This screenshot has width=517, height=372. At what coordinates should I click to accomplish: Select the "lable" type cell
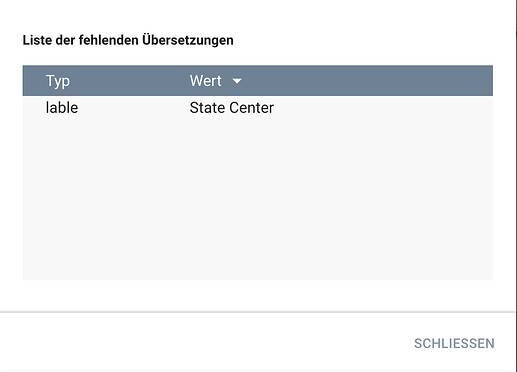pos(62,108)
